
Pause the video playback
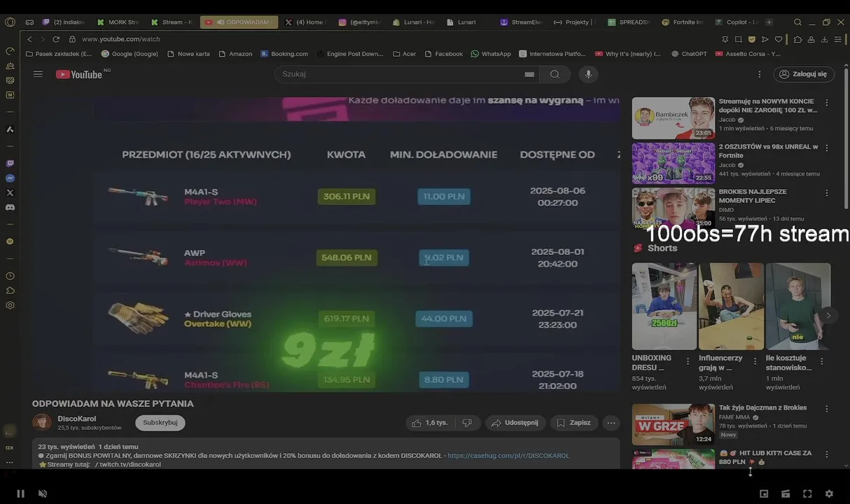coord(20,493)
